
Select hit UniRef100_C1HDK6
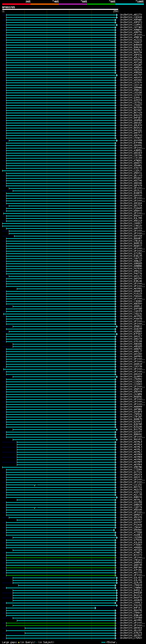click(131, 382)
